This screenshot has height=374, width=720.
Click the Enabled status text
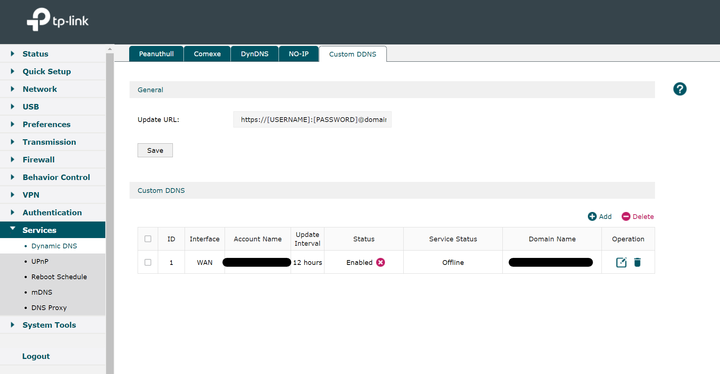click(359, 262)
